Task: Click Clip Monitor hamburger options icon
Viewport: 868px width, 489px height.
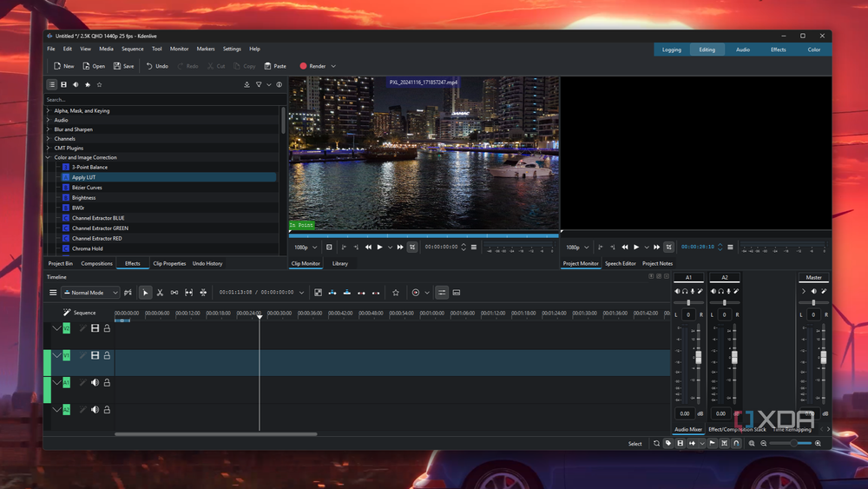Action: pyautogui.click(x=474, y=247)
